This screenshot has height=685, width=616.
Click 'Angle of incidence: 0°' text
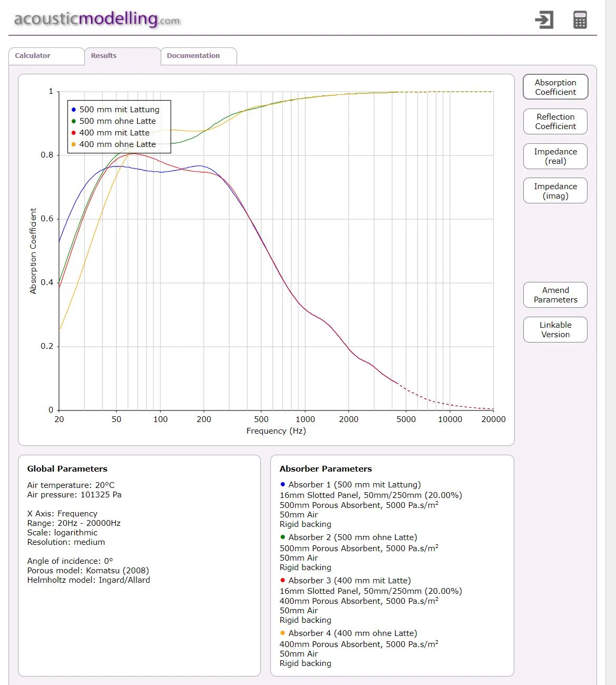pos(70,561)
